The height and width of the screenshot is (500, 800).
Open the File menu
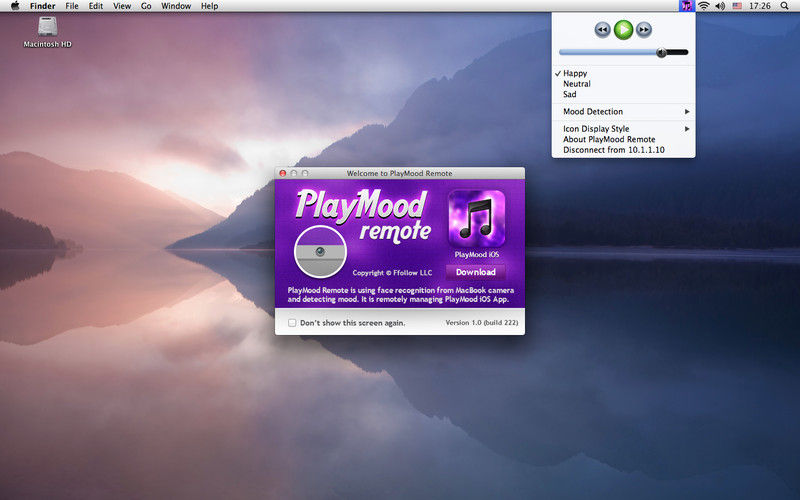tap(72, 6)
